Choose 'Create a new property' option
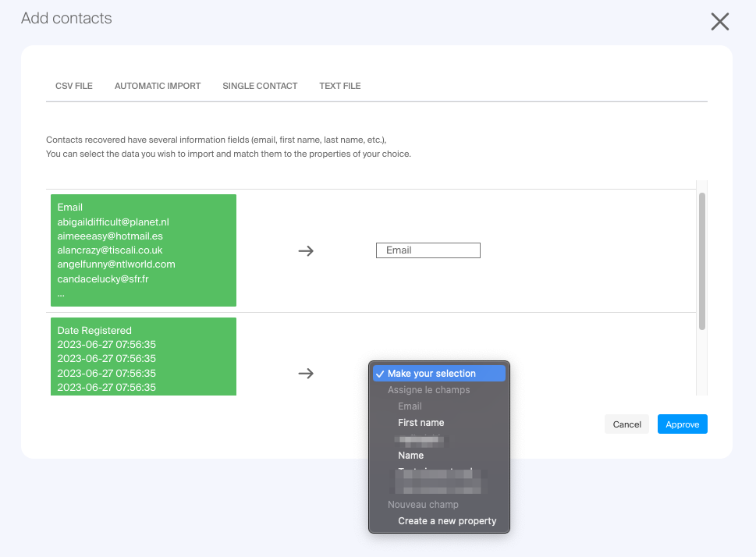The image size is (756, 557). (x=447, y=521)
